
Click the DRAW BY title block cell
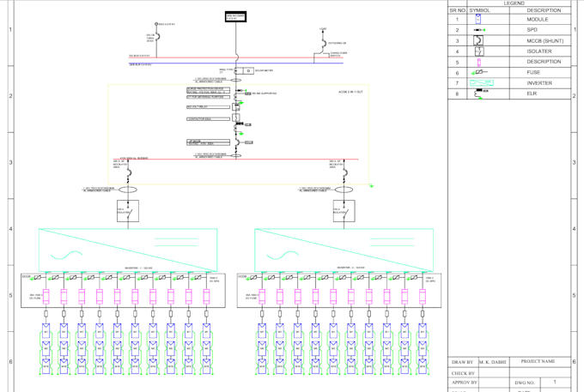tap(462, 362)
